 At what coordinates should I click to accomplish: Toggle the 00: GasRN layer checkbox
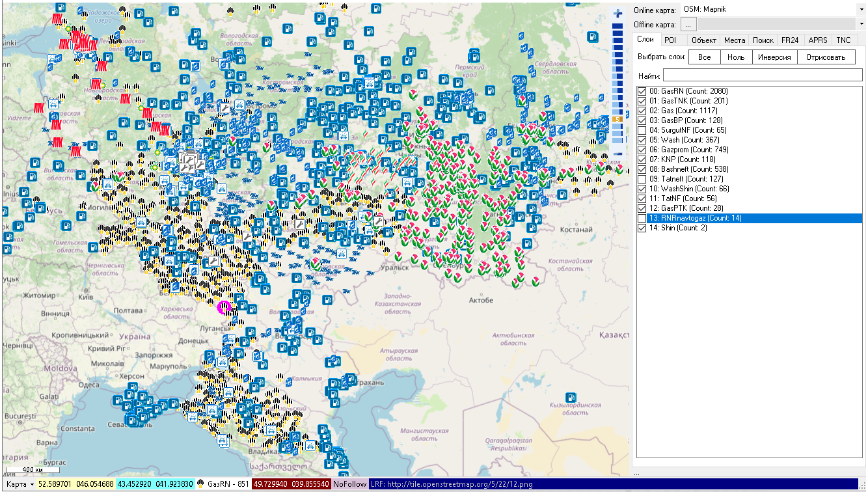(642, 91)
